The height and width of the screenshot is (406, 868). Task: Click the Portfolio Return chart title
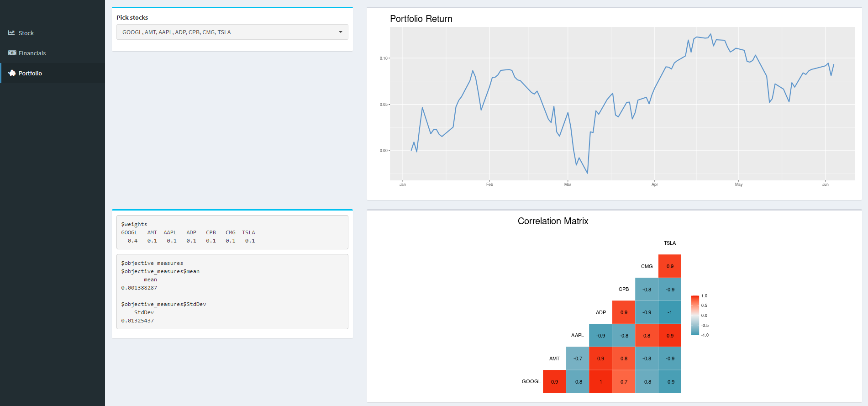(421, 19)
